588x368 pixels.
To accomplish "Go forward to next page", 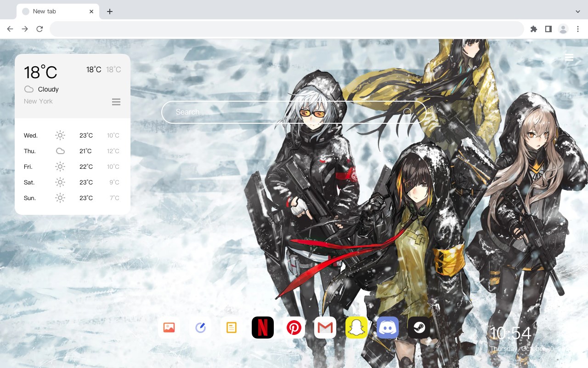I will click(x=25, y=29).
